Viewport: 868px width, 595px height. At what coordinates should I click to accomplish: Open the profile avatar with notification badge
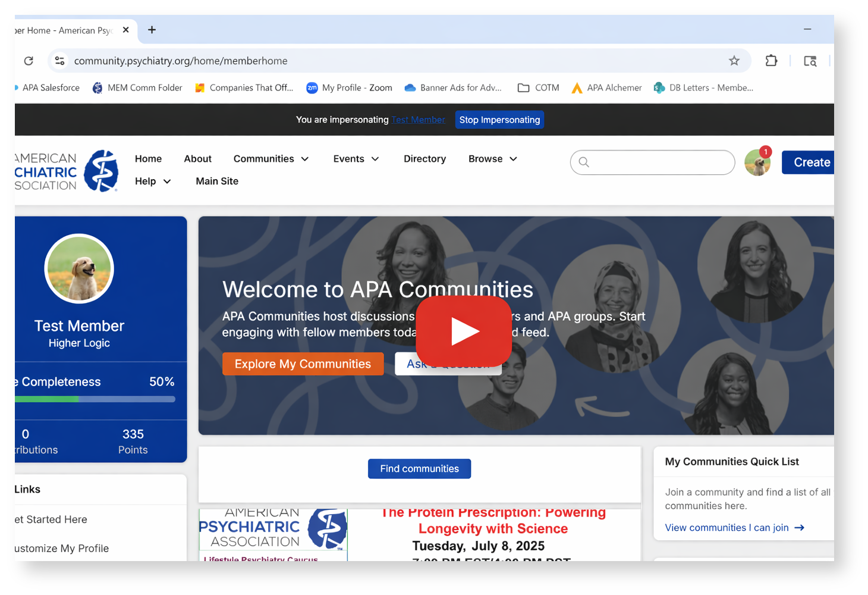coord(757,162)
